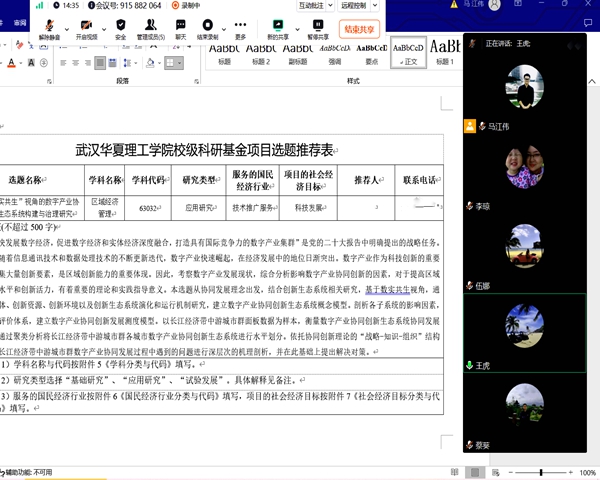Expand the 互动批注 annotation dropdown
The height and width of the screenshot is (480, 600).
(313, 5)
